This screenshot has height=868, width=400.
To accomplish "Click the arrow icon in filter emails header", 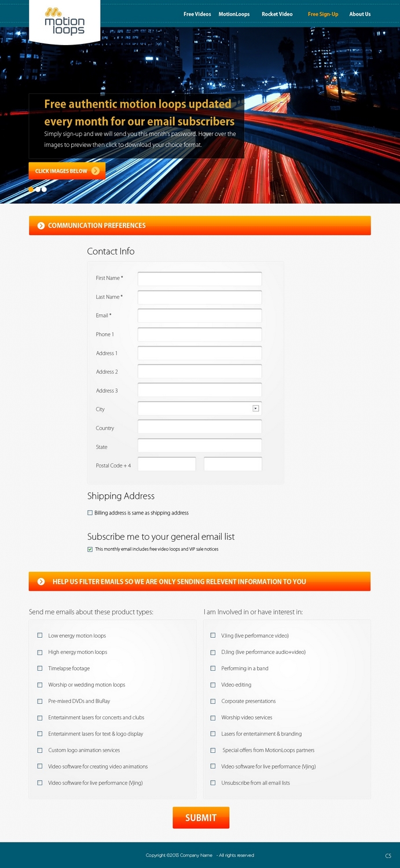I will click(x=41, y=582).
